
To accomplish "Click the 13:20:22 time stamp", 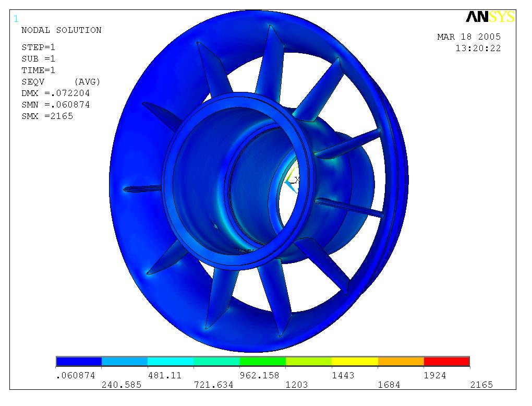I will pos(478,48).
